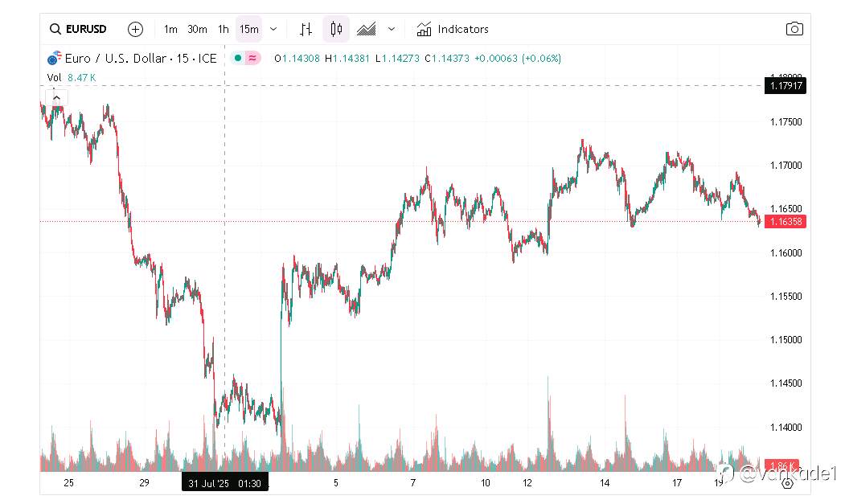Click the 1.16358 current price label
845x504 pixels.
pos(786,222)
